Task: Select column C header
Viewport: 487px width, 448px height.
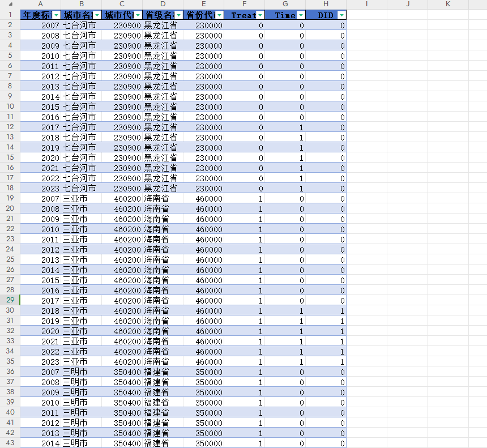Action: [x=122, y=4]
